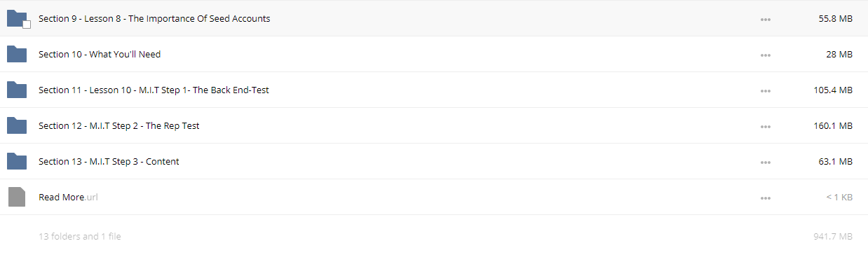Viewport: 868px width, 262px height.
Task: Tick the checkbox on Section 9 folder
Action: (x=27, y=25)
